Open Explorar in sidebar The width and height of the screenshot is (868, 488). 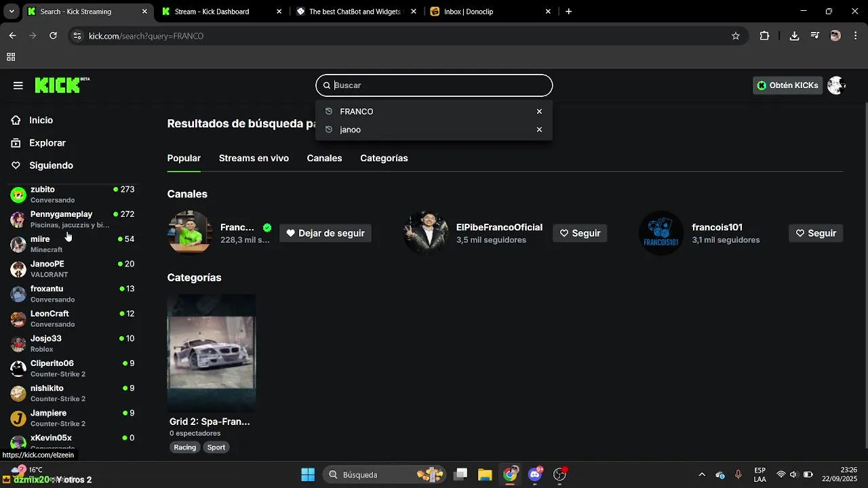pyautogui.click(x=47, y=143)
